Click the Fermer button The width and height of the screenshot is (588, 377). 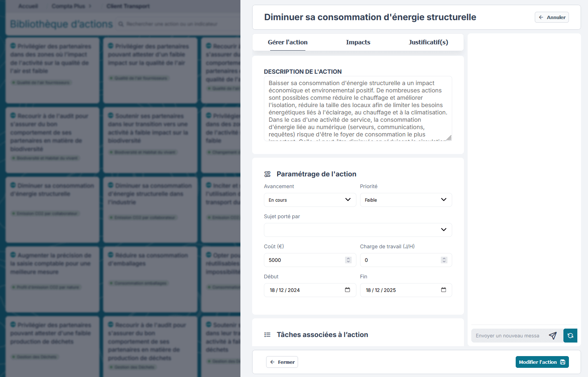pos(282,362)
